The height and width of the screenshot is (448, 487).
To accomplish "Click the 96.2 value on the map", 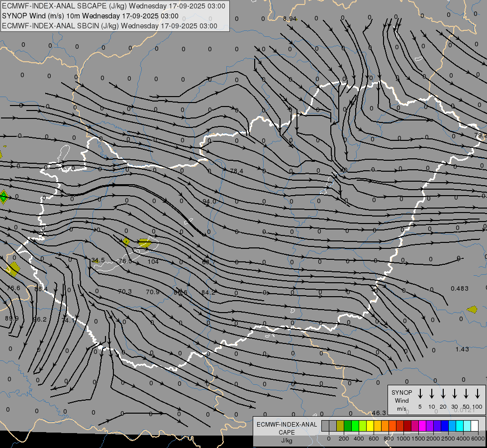I will coord(40,319).
